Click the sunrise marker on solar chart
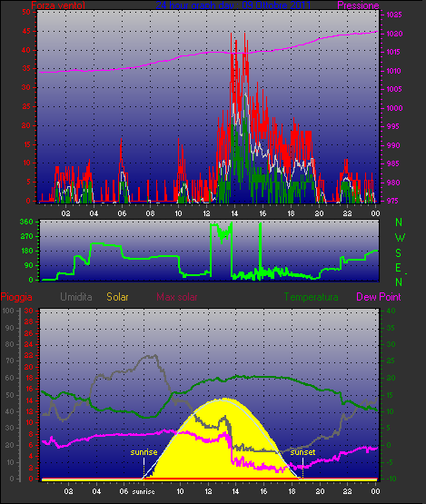Image resolution: width=426 pixels, height=504 pixels. (144, 452)
